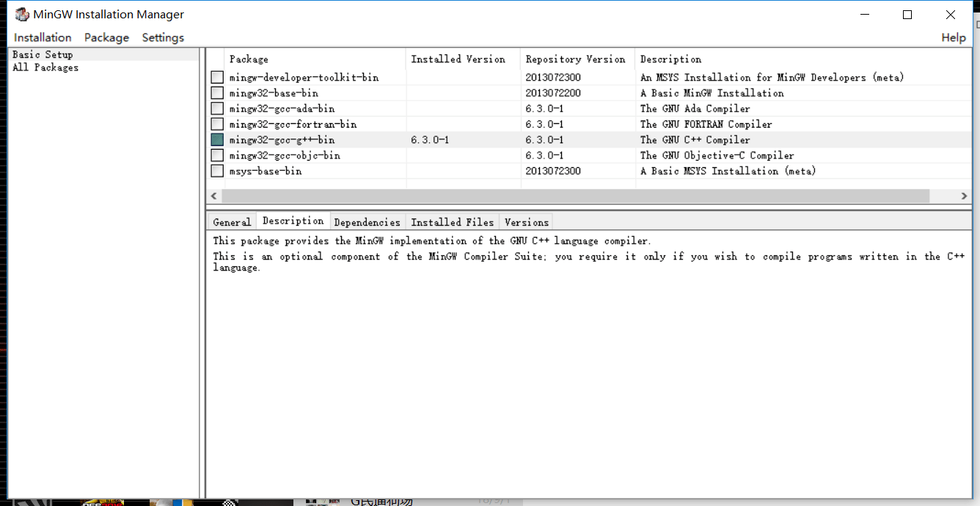Click the description text about GNU C++ compiler
The height and width of the screenshot is (506, 980).
click(432, 241)
